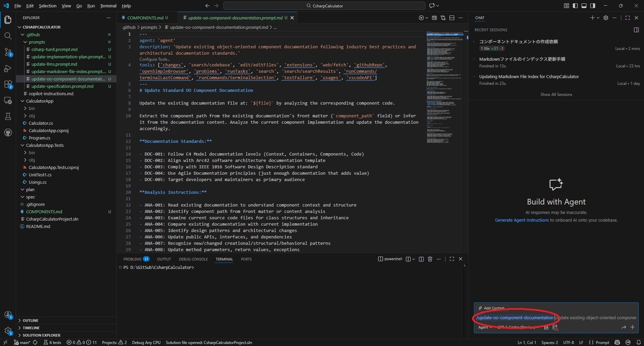Open new chat dropdown arrow
This screenshot has height=346, width=644.
[598, 18]
